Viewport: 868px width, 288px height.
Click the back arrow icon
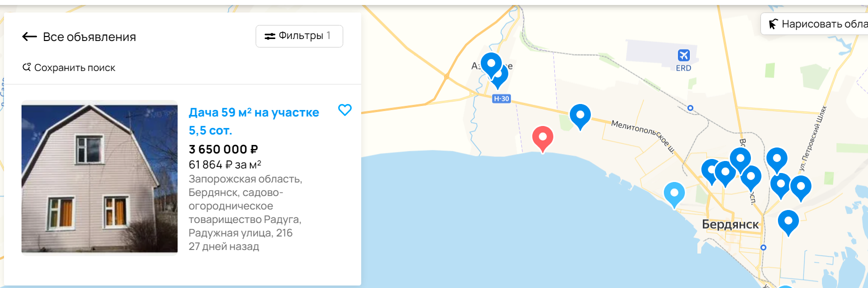[30, 36]
